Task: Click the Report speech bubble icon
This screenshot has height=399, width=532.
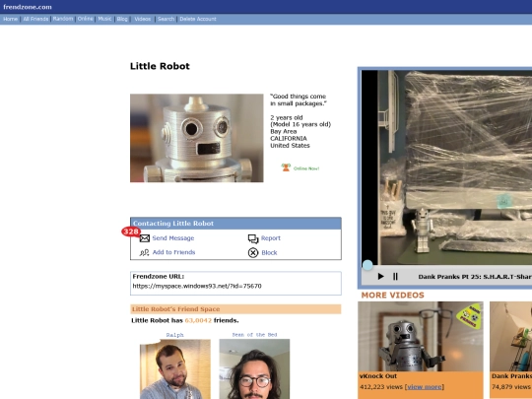Action: 253,238
